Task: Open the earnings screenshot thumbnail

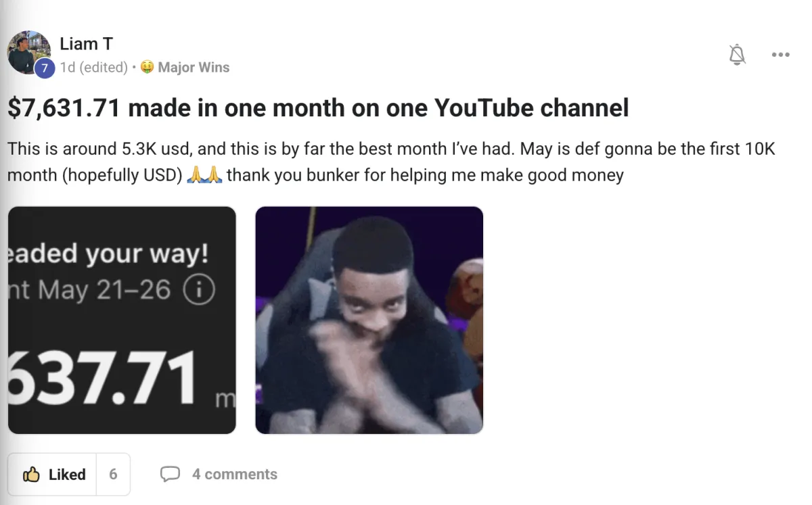Action: (122, 320)
